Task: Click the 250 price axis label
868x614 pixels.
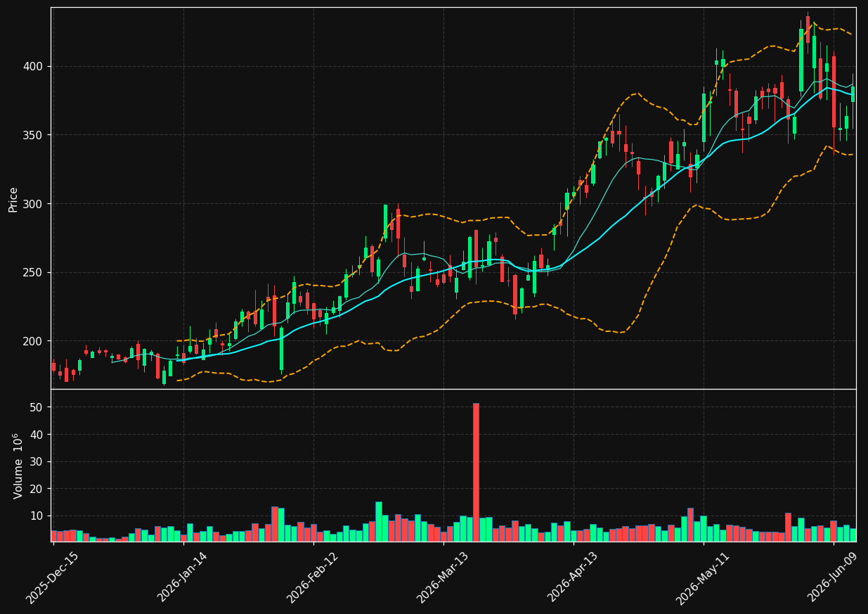Action: coord(34,273)
